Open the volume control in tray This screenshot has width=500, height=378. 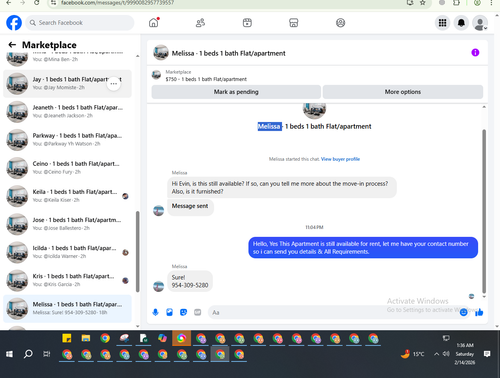coord(446,354)
